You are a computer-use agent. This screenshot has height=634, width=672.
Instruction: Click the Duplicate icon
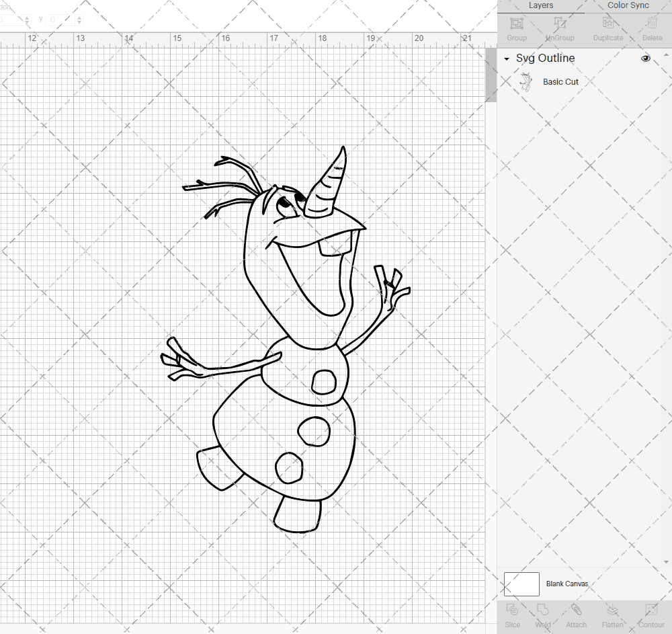click(608, 26)
